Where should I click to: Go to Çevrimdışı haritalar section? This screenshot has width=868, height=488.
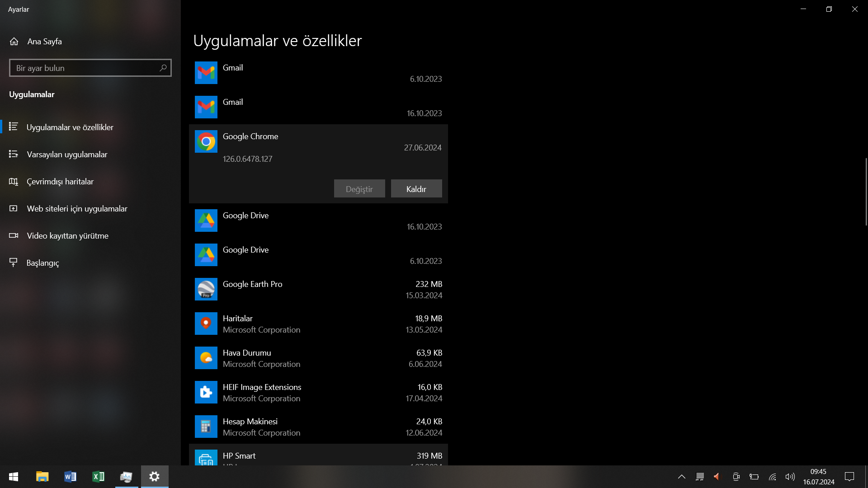click(x=60, y=182)
